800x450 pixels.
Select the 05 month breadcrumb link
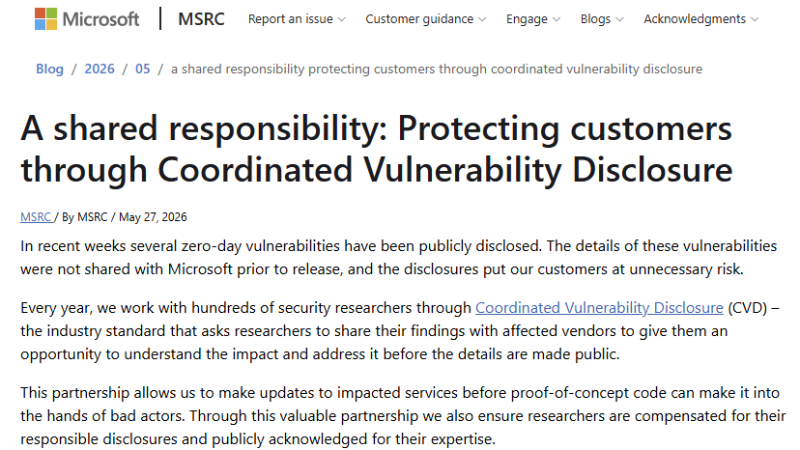tap(143, 69)
